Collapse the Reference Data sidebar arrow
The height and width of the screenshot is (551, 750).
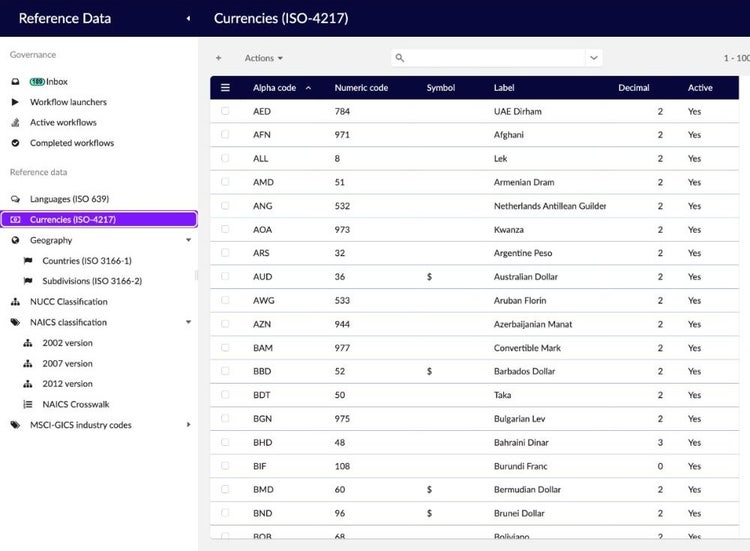(188, 18)
